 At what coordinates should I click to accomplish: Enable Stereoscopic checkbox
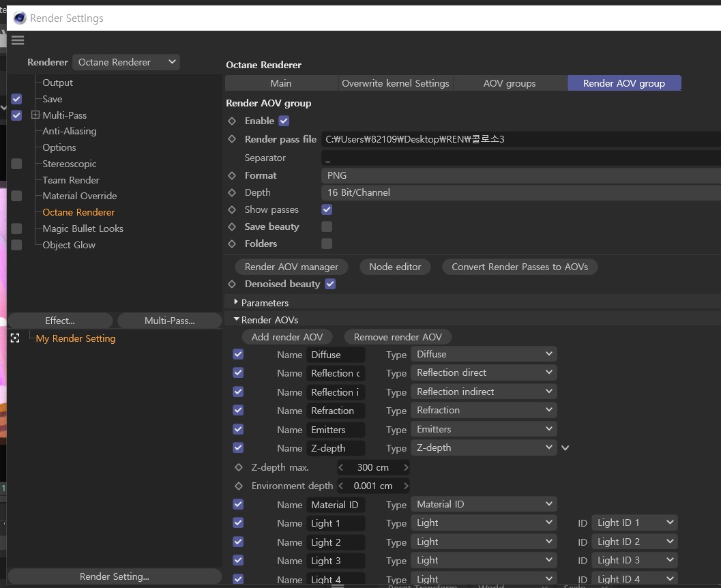pos(16,164)
